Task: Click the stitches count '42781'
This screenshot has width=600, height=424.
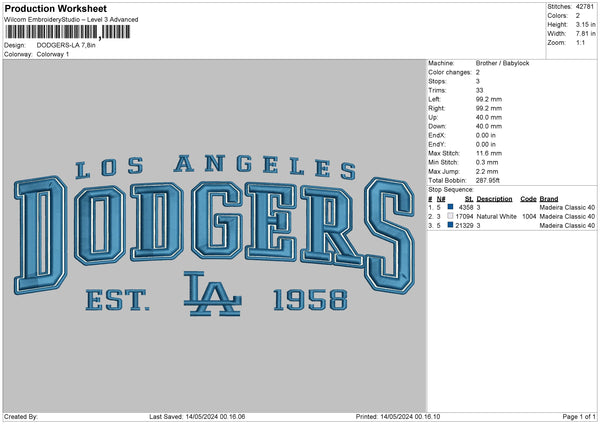Action: (x=585, y=7)
